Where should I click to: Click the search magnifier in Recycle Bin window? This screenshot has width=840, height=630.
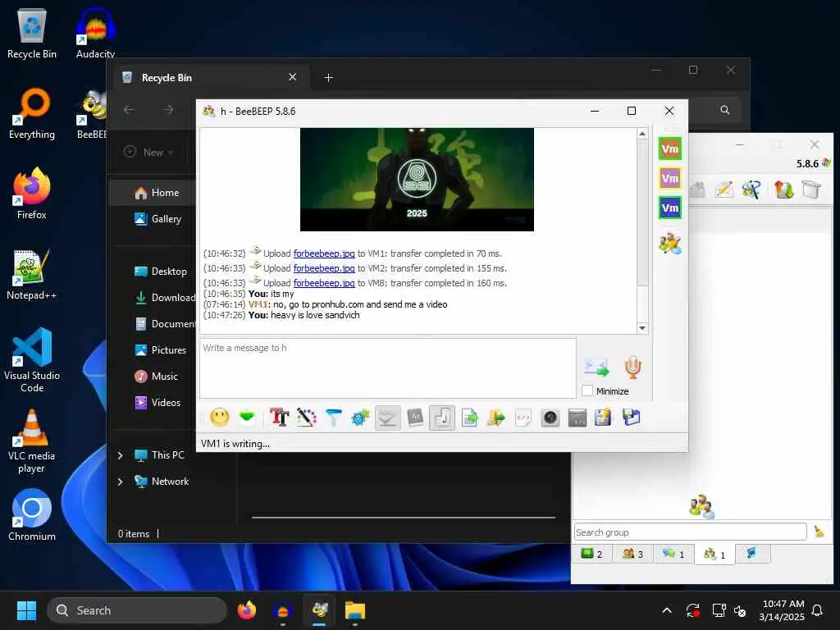pyautogui.click(x=725, y=110)
